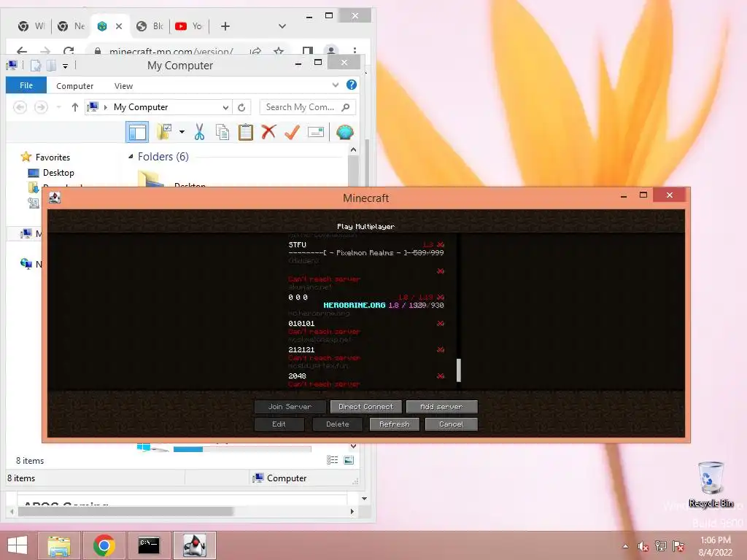Click the Chrome back arrow
The image size is (747, 560).
pyautogui.click(x=22, y=51)
